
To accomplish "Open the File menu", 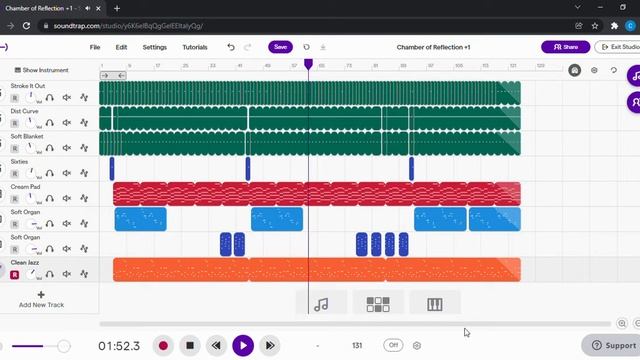I will (95, 47).
